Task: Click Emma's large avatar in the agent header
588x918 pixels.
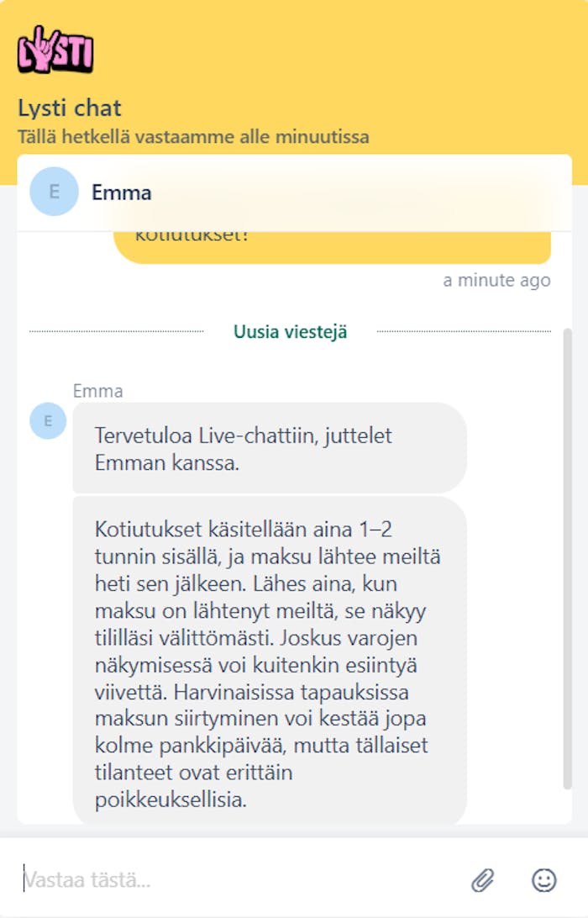Action: click(54, 192)
